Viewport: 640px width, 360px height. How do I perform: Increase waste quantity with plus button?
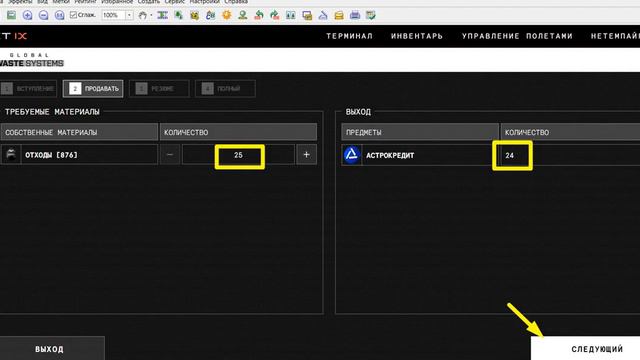pyautogui.click(x=307, y=155)
